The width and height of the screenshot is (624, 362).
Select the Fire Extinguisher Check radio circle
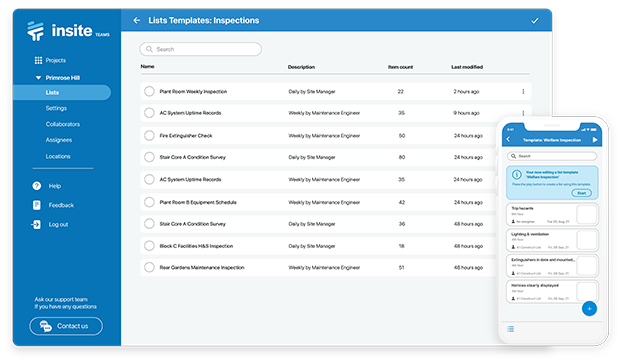pos(149,136)
